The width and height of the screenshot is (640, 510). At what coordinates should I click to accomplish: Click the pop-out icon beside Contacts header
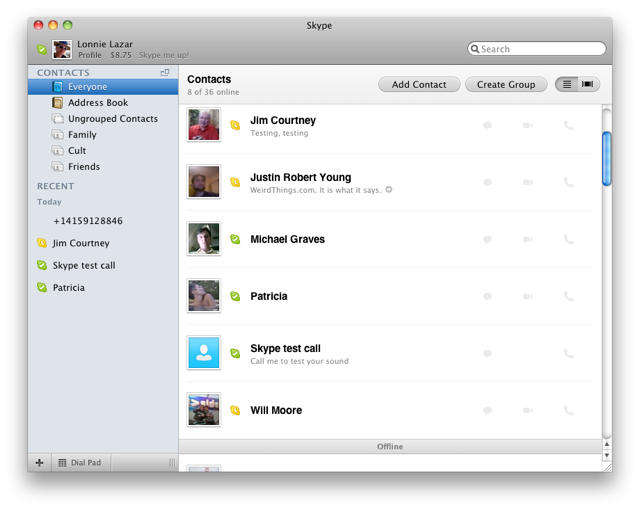165,73
